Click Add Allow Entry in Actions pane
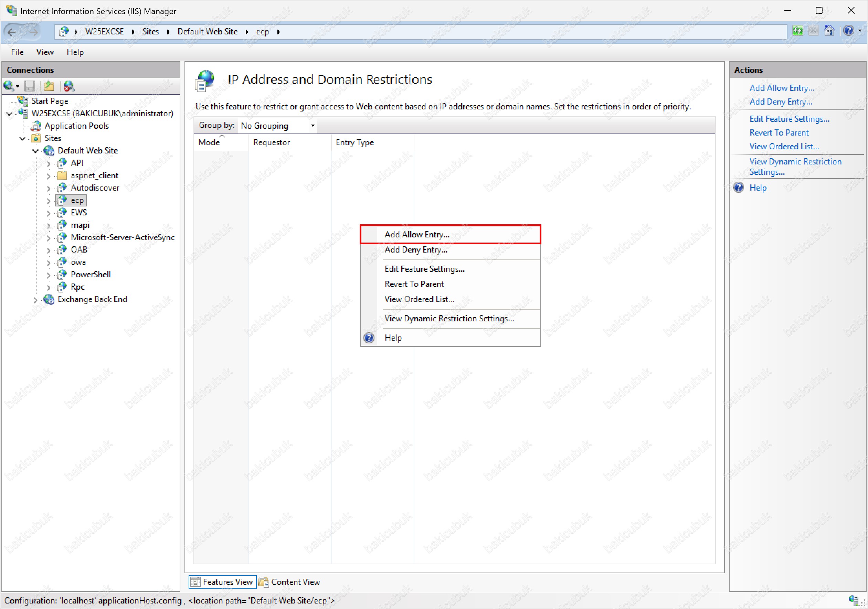This screenshot has width=868, height=609. point(781,88)
